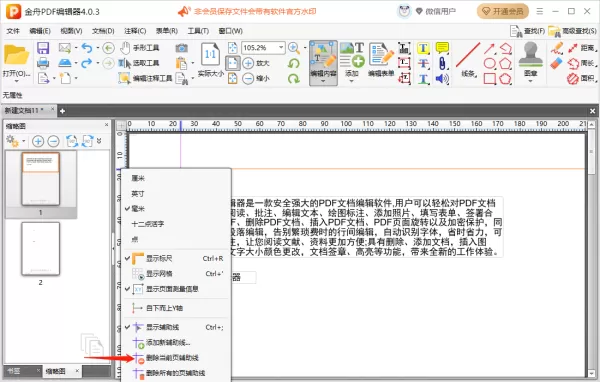This screenshot has width=600, height=382.
Task: Select the 周长 perimeter measuring tool
Action: [x=582, y=63]
